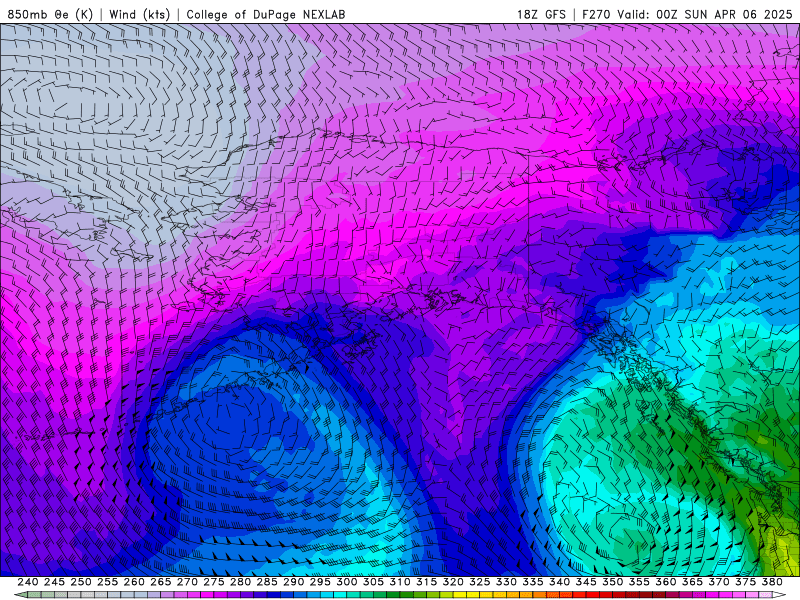Click the 320 value on the color scale
The height and width of the screenshot is (600, 800).
pos(453,582)
